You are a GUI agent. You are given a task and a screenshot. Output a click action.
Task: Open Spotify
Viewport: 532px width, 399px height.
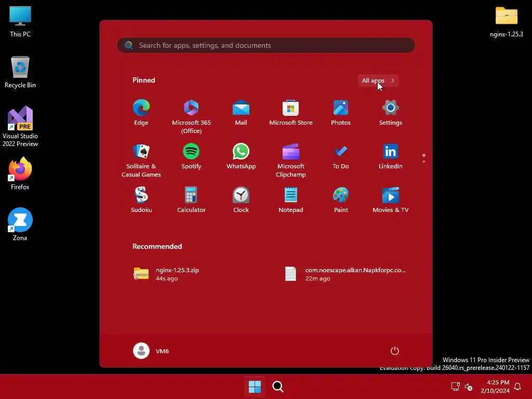pos(191,157)
